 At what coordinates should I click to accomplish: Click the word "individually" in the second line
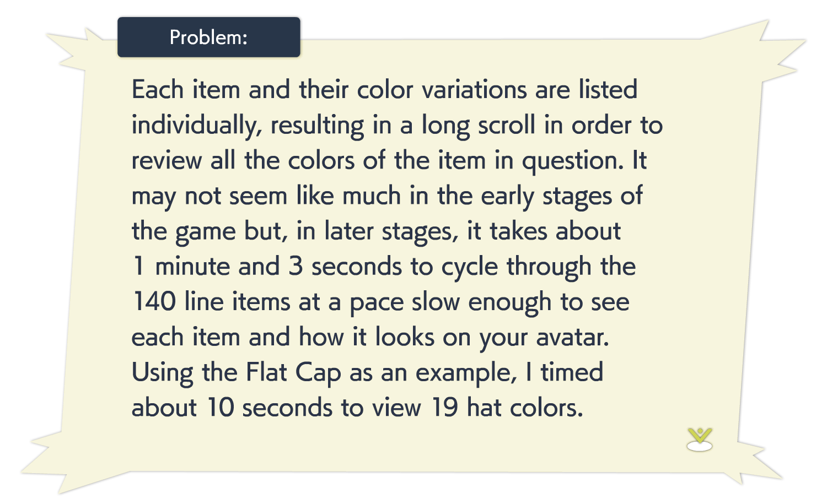pos(195,126)
